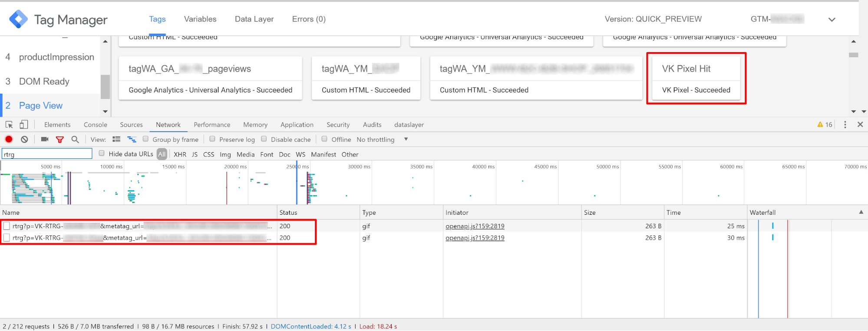Image resolution: width=868 pixels, height=331 pixels.
Task: Clear the network log
Action: tap(25, 139)
